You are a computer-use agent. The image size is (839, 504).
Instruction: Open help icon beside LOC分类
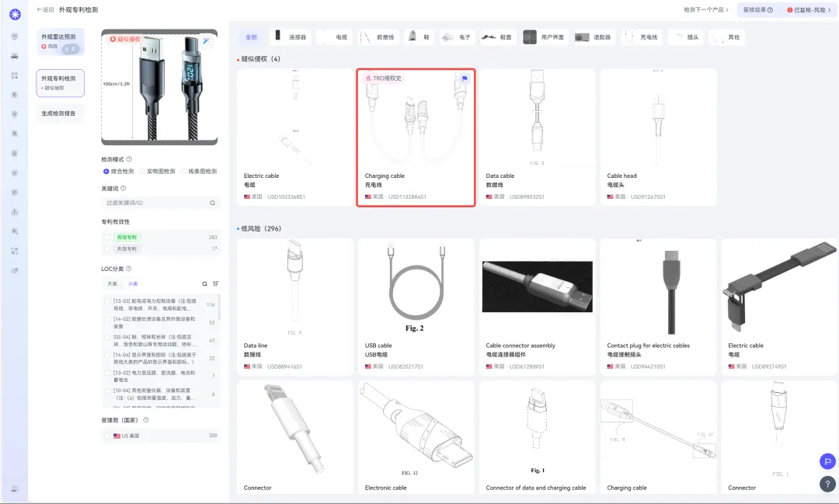128,269
